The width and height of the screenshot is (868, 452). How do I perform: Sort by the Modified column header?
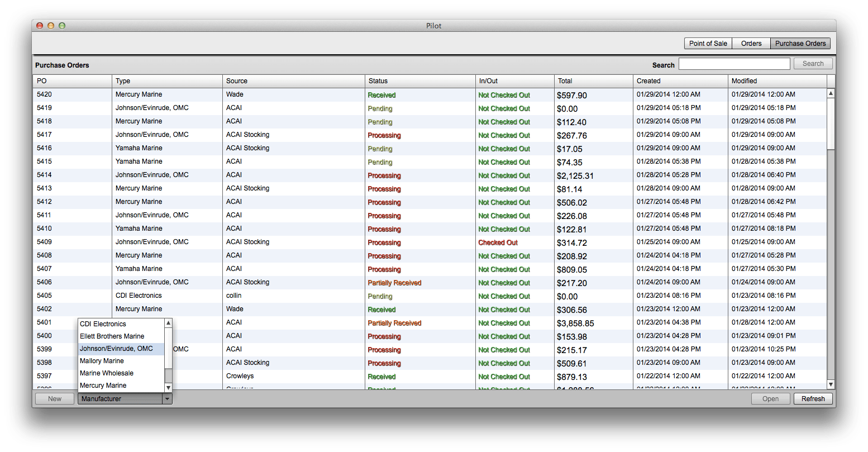point(778,81)
